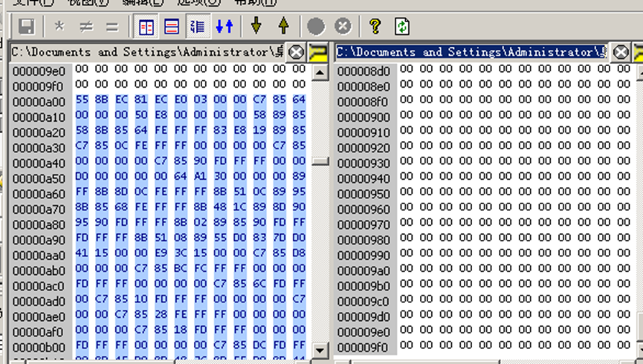This screenshot has width=643, height=364.
Task: Show only matching bytes with equals filter
Action: [112, 27]
